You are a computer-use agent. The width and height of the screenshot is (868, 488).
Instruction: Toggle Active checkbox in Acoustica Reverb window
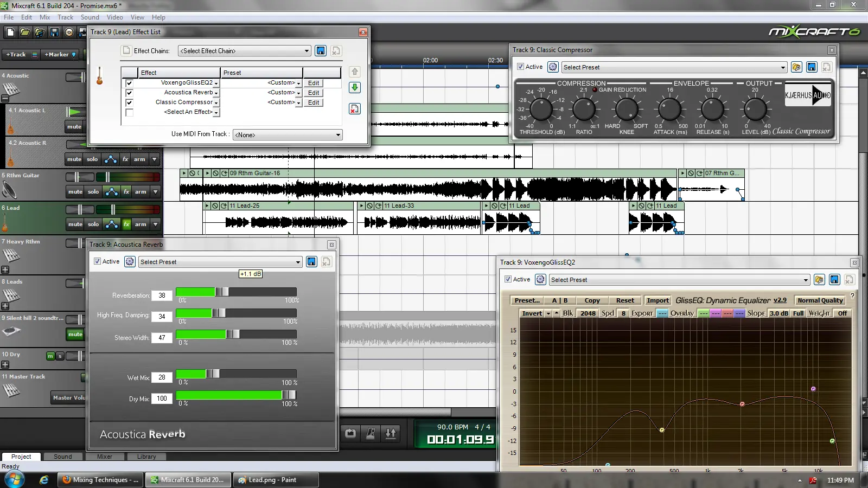(x=97, y=261)
